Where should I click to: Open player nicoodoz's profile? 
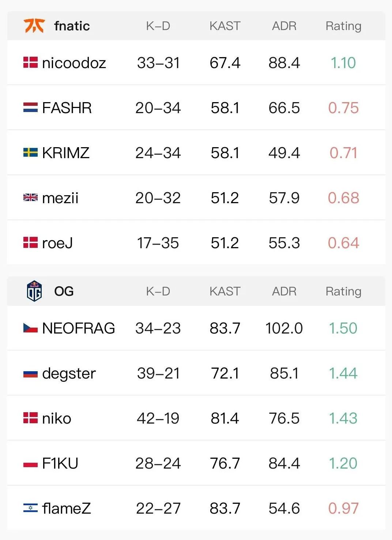tap(74, 63)
